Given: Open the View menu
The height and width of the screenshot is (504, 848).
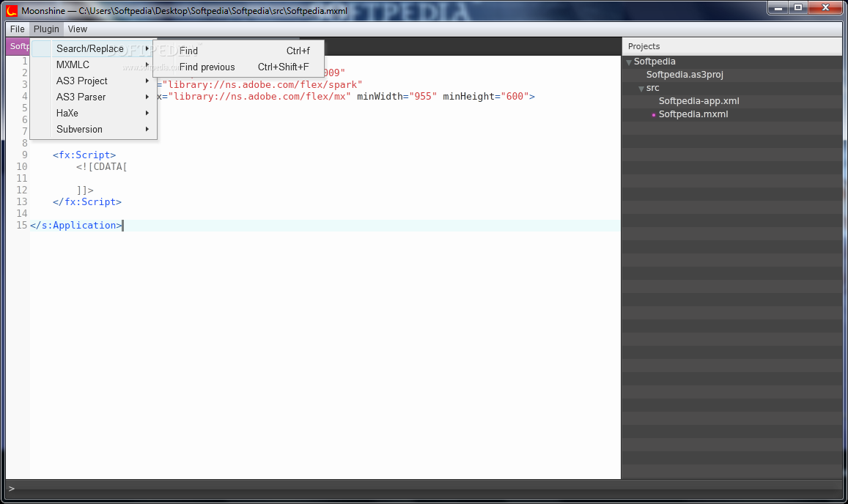Looking at the screenshot, I should (78, 29).
